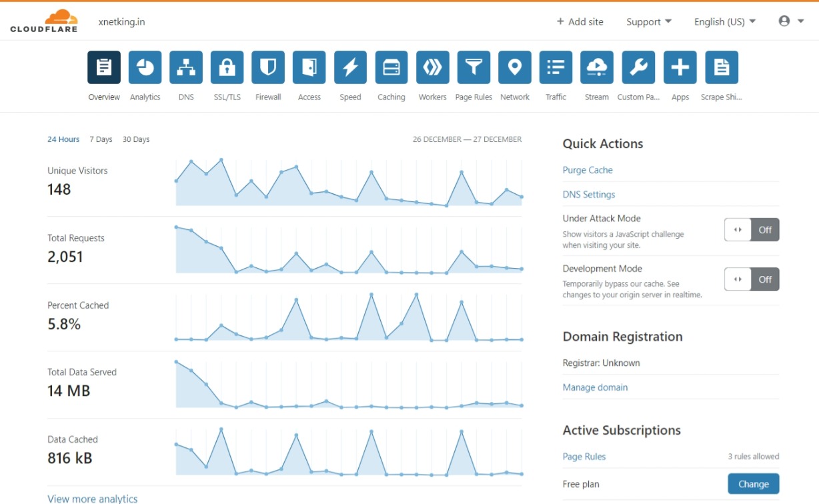Open the Firewall shield icon

pos(268,67)
